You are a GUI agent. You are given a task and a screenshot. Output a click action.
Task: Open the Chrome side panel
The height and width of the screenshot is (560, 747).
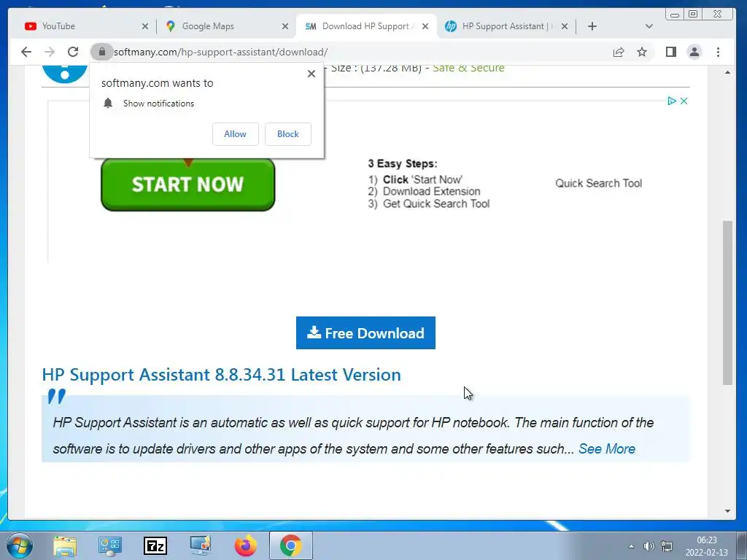(671, 52)
